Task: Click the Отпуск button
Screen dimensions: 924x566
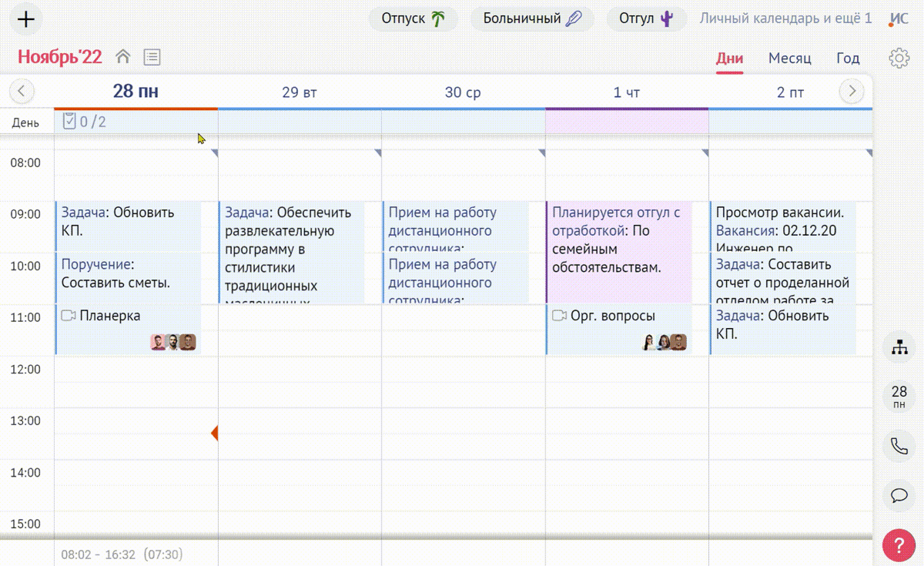Action: coord(413,18)
